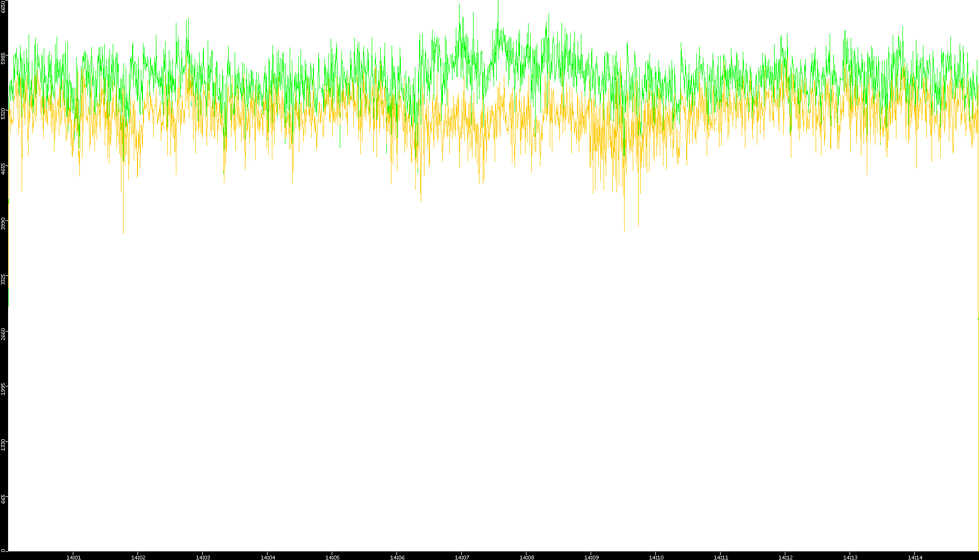Viewport: 979px width, 560px height.
Task: Click the 1330 y-axis label
Action: click(x=4, y=444)
